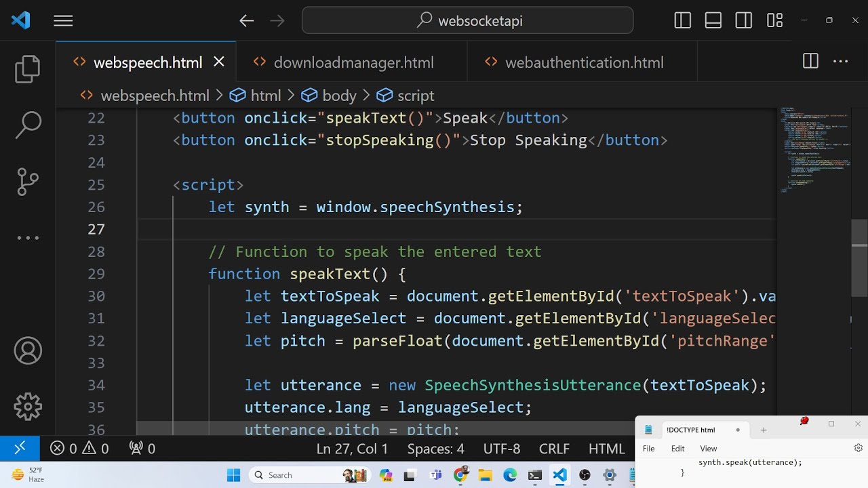Show additional views via ellipsis in activity bar
The image size is (868, 488).
point(28,238)
